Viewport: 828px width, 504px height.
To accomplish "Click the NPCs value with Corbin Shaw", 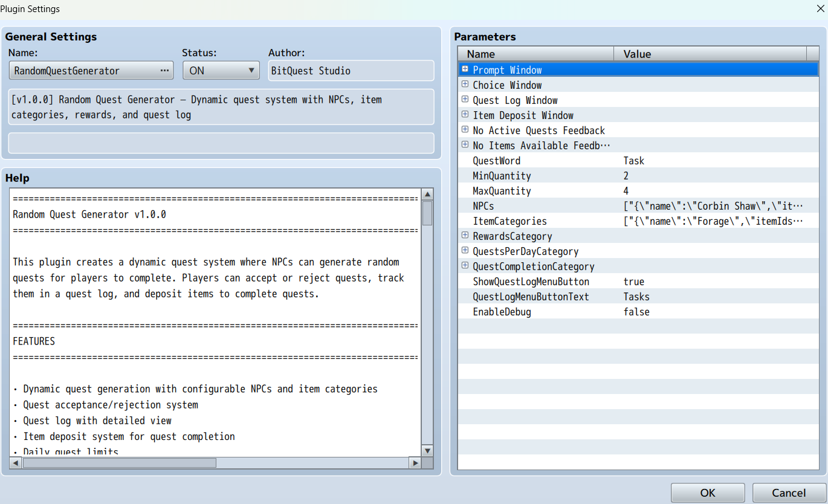I will (713, 206).
